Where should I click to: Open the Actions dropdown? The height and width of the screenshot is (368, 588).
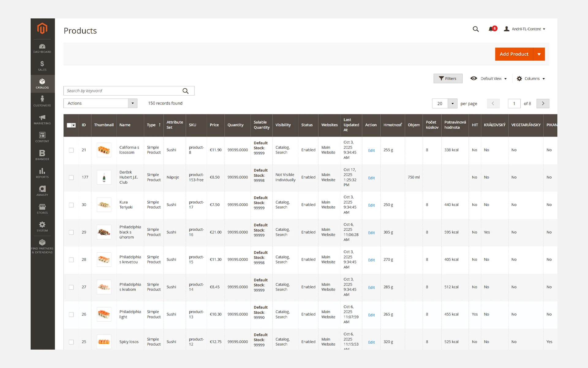coord(100,103)
